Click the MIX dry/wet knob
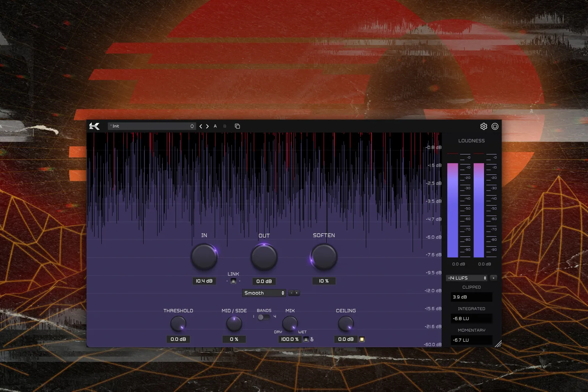This screenshot has height=392, width=588. [290, 324]
